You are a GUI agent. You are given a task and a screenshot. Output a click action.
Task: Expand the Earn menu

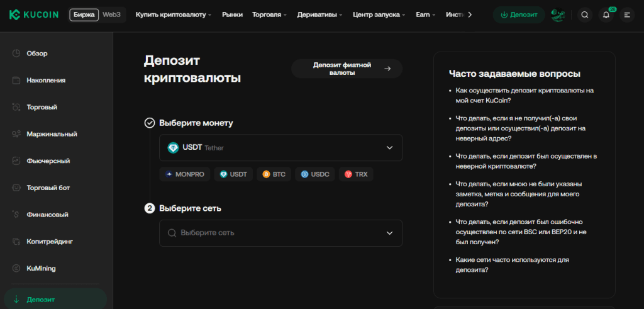426,15
